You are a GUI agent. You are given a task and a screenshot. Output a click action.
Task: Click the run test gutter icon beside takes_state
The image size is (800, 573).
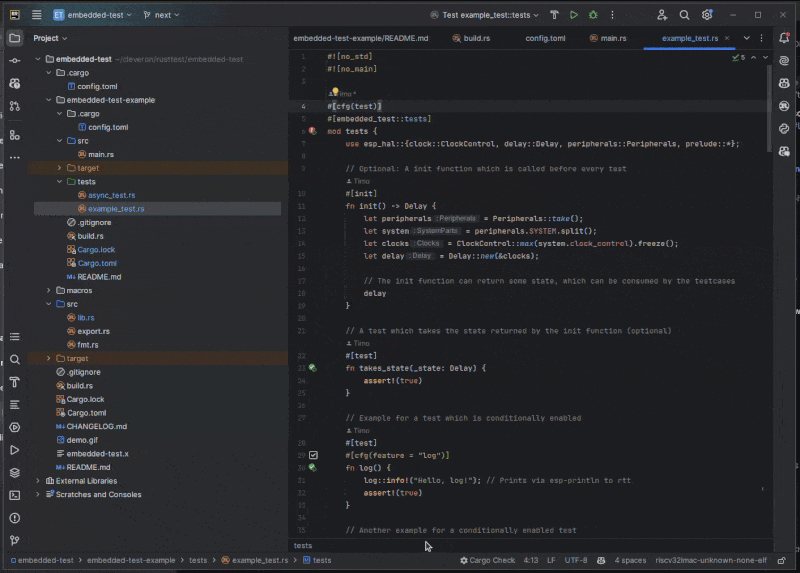point(313,368)
